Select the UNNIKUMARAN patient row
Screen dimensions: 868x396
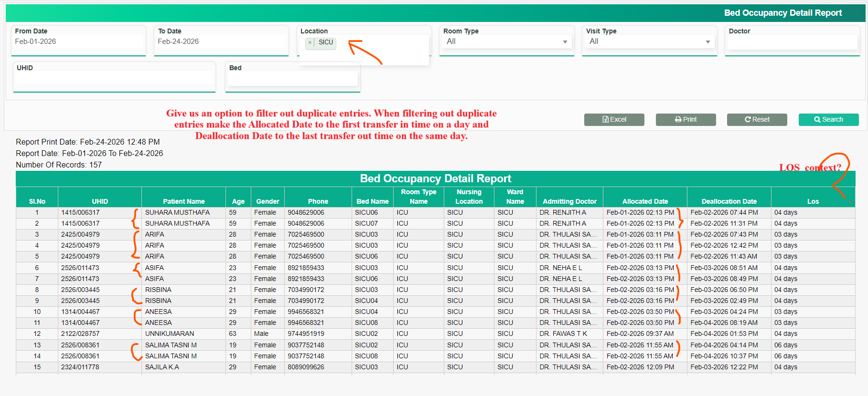point(170,333)
